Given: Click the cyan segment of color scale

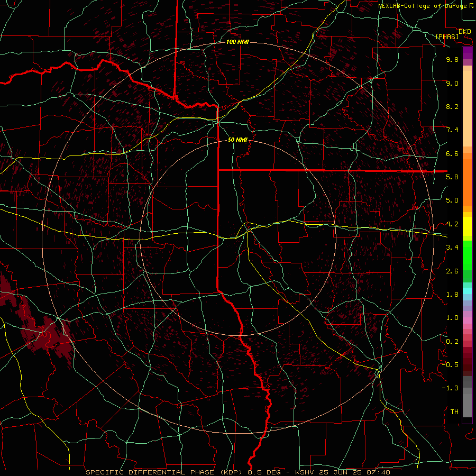Looking at the screenshot, I should [467, 291].
